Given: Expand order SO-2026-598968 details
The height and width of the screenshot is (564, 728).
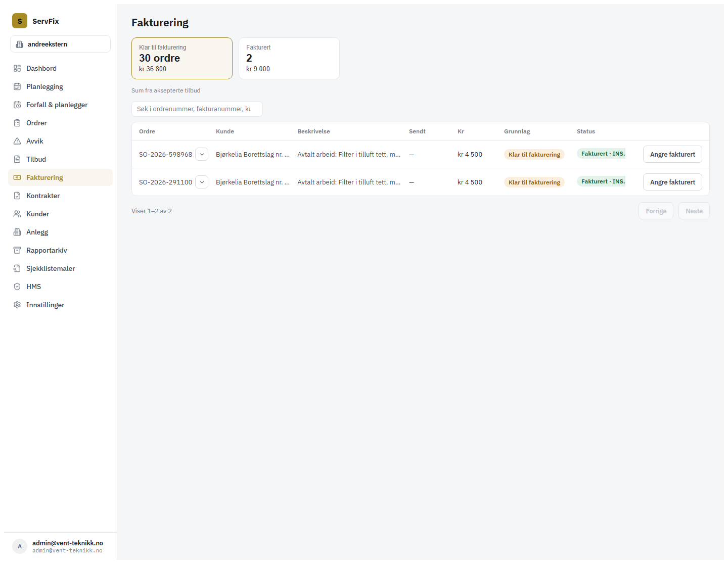Looking at the screenshot, I should (202, 154).
